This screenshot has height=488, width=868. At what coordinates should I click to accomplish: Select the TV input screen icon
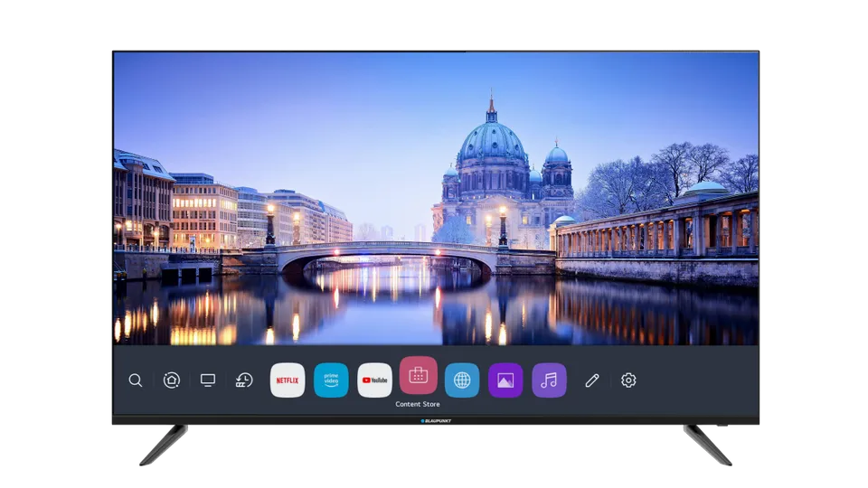tap(208, 380)
